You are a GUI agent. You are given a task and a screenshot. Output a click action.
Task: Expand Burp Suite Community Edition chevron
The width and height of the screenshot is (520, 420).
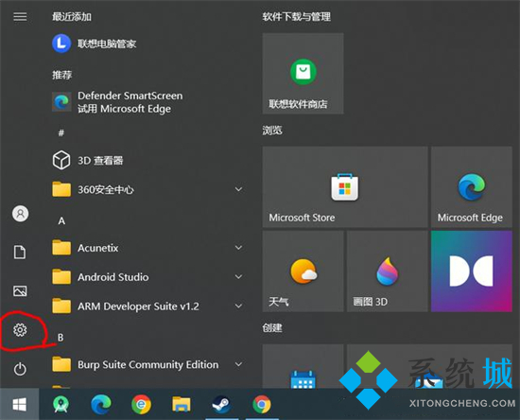(x=238, y=364)
